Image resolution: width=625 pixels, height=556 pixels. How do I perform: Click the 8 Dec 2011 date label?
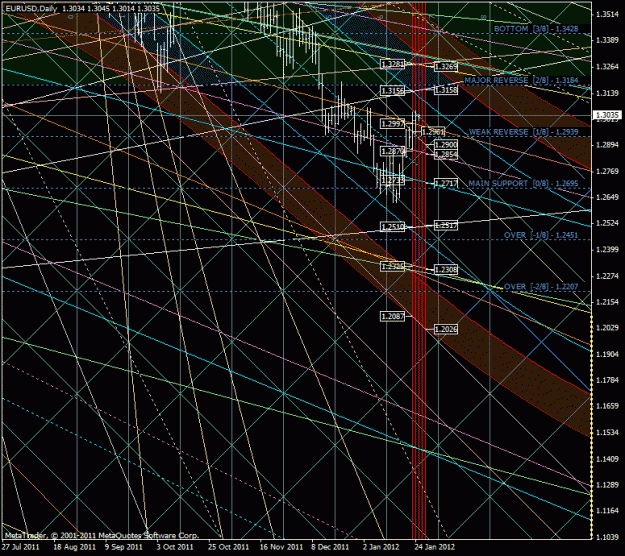[x=330, y=547]
